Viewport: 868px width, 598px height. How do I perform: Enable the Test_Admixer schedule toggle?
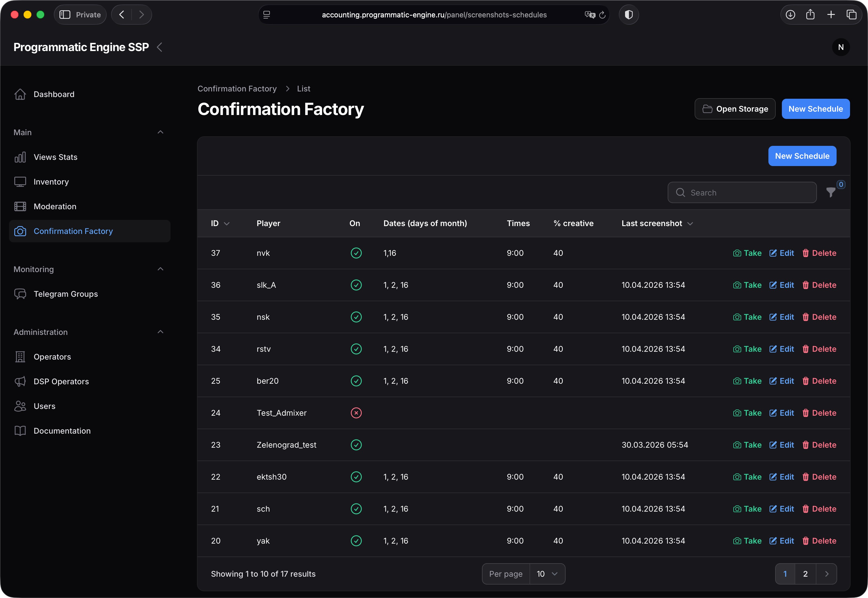(x=356, y=413)
